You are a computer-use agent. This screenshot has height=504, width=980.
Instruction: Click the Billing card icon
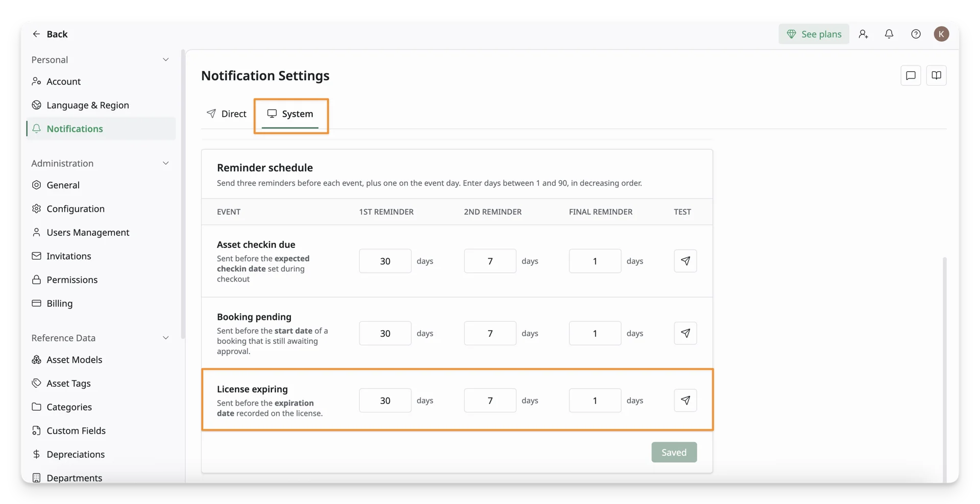[x=36, y=303]
